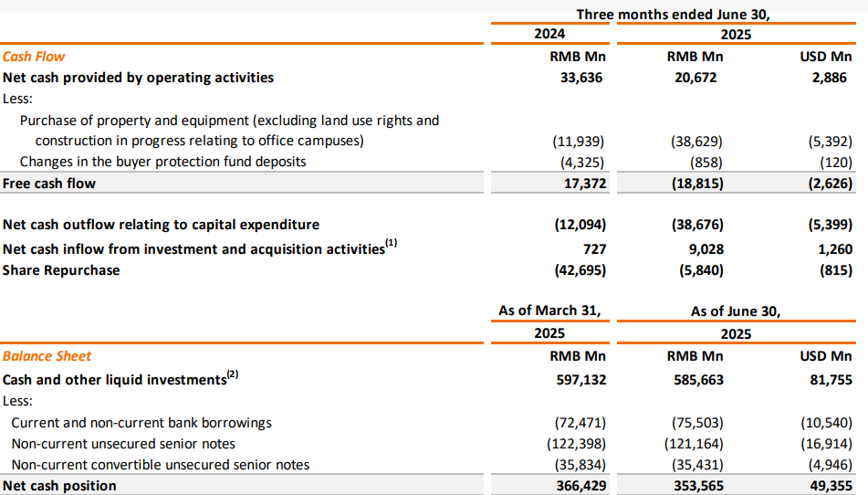This screenshot has width=868, height=495.
Task: Select the 49,355 USD net cash value
Action: pos(831,486)
